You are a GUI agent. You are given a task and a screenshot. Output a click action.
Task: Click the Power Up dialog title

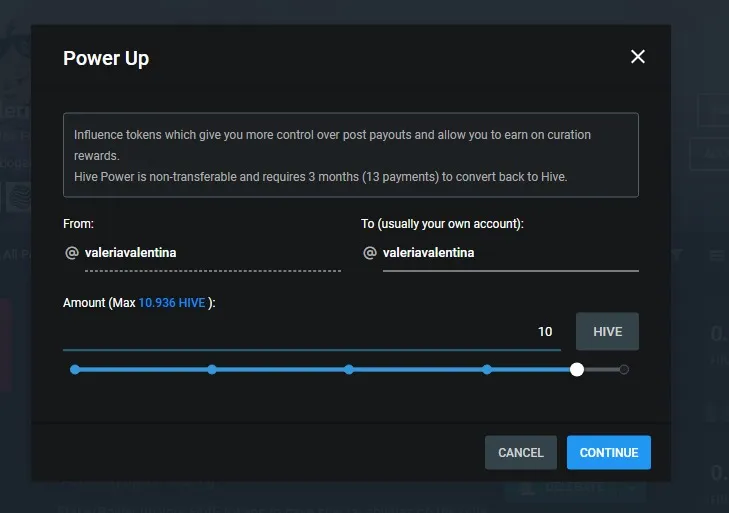[x=106, y=59]
